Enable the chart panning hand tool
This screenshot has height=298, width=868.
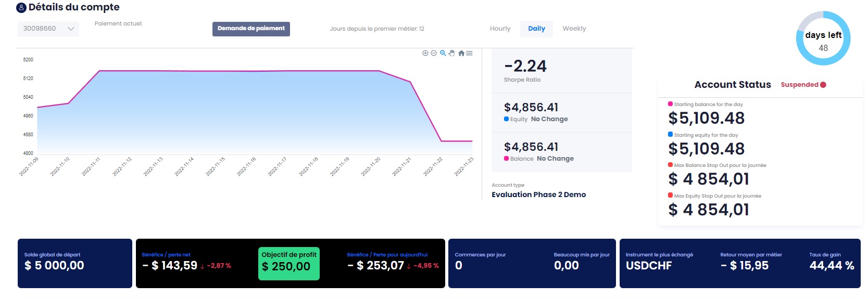click(452, 53)
